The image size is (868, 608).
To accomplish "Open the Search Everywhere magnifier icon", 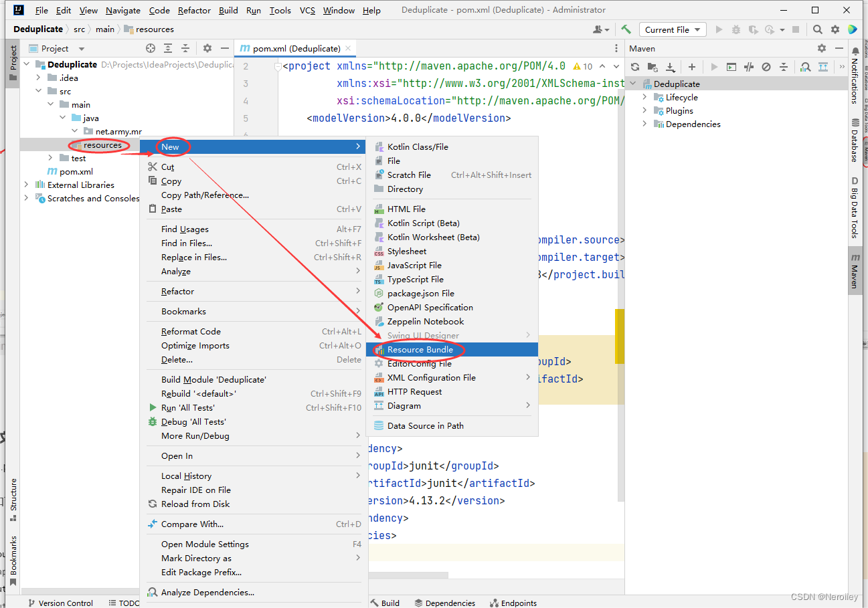I will (818, 29).
